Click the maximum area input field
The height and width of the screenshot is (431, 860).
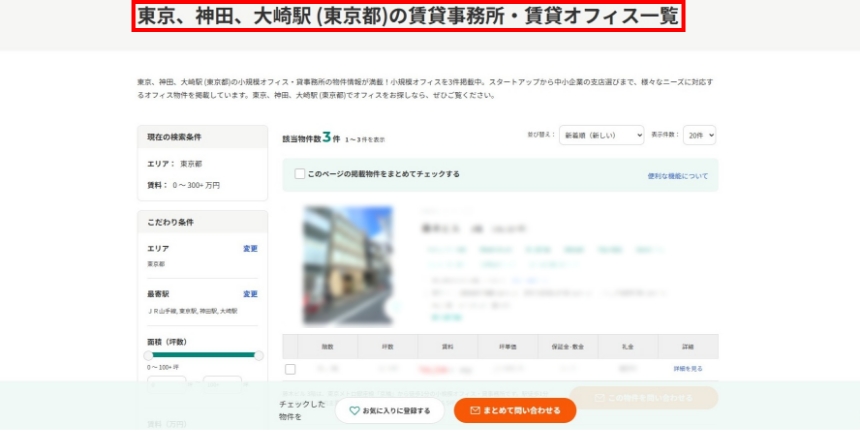click(222, 383)
